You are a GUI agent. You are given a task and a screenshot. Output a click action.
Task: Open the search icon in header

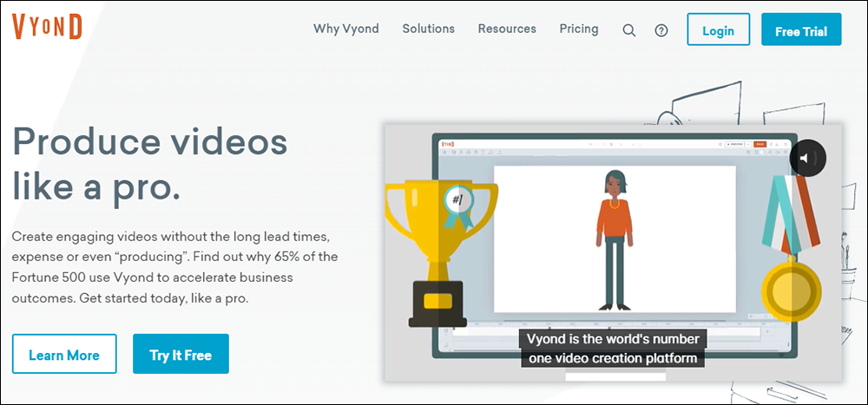pos(628,30)
